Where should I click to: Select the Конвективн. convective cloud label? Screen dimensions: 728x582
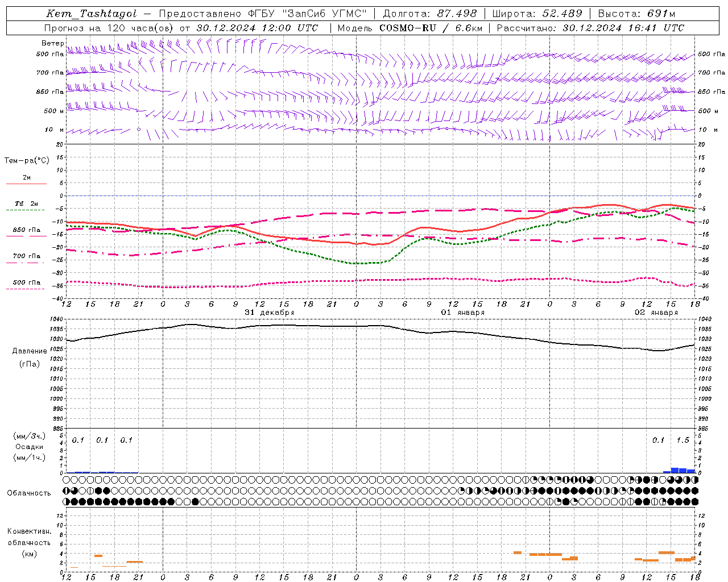29,532
